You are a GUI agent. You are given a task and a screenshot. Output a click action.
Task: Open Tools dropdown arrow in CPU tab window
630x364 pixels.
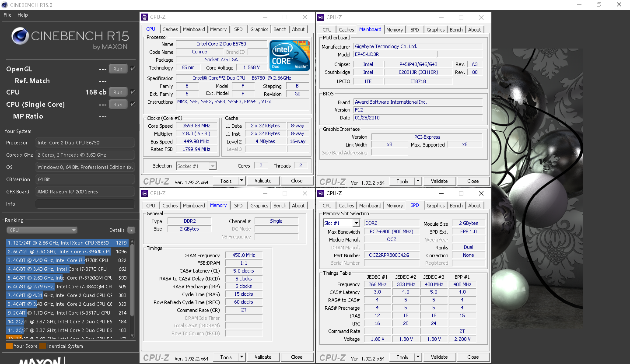tap(241, 181)
